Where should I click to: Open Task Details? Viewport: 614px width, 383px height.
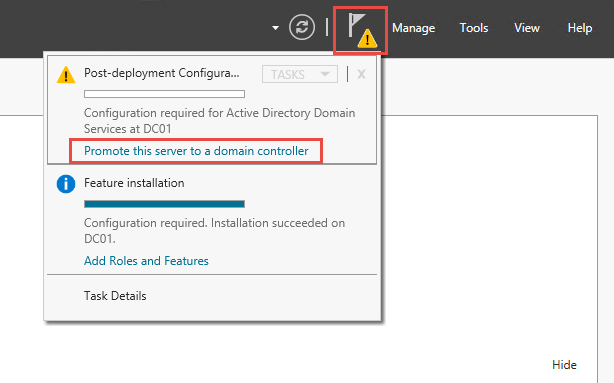tap(115, 296)
